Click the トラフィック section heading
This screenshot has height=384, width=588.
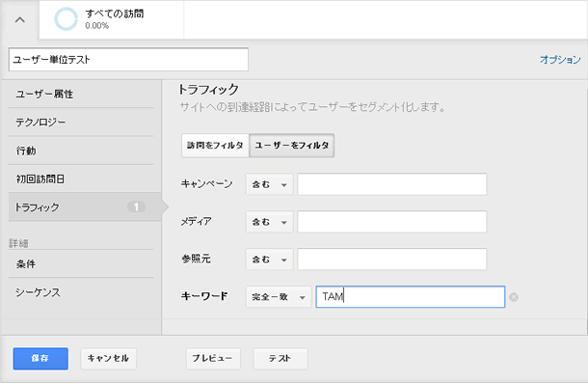point(208,90)
